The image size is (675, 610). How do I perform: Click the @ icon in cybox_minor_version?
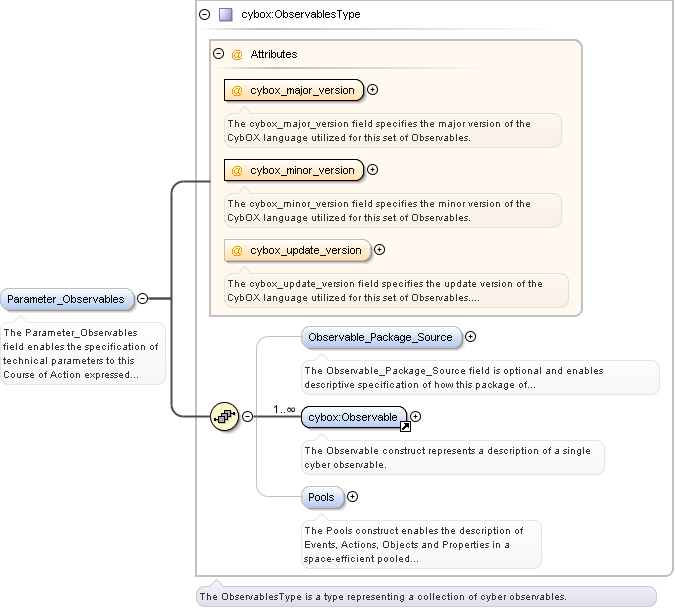237,170
